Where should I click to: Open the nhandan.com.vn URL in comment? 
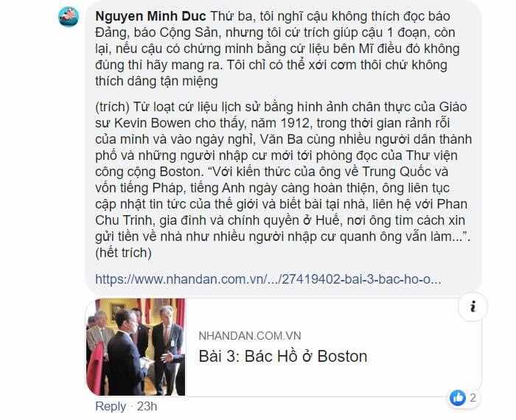(268, 279)
